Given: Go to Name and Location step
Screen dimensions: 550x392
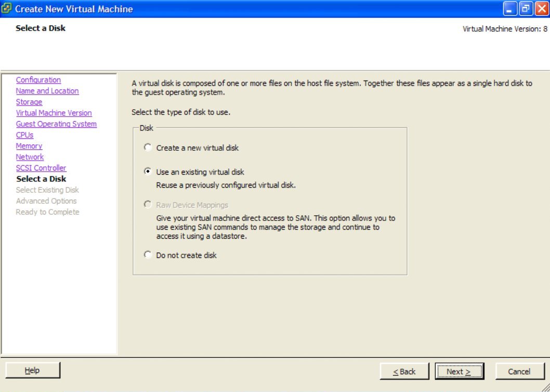Looking at the screenshot, I should [x=47, y=91].
